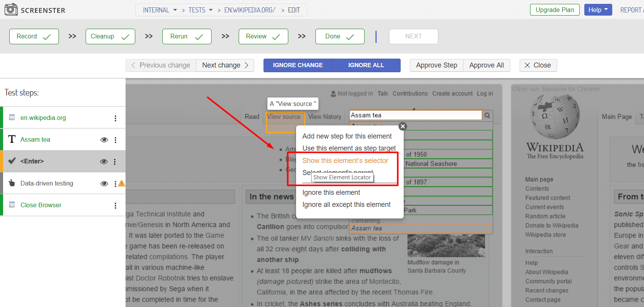Open the Help dropdown
The height and width of the screenshot is (307, 644).
pyautogui.click(x=598, y=10)
